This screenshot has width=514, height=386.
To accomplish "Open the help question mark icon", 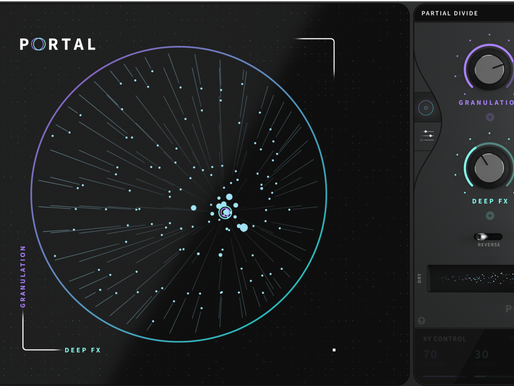I will click(421, 321).
